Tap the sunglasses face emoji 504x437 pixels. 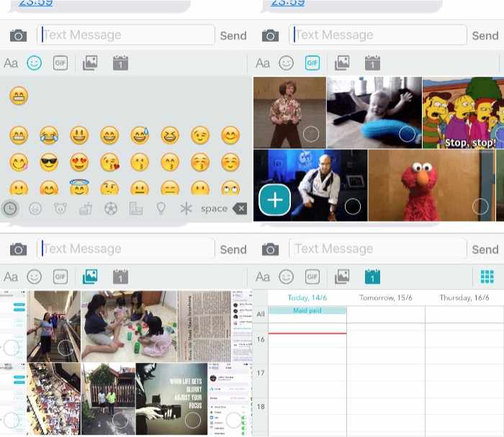(49, 162)
